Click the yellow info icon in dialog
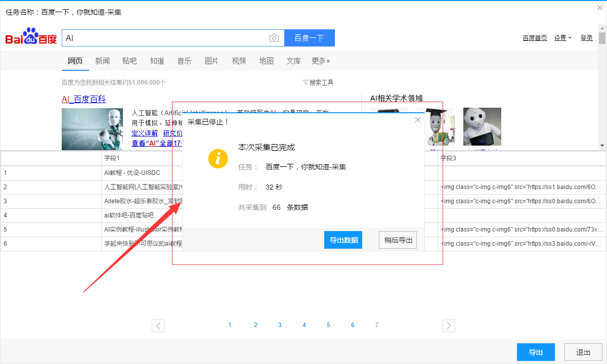607x364 pixels. [218, 158]
